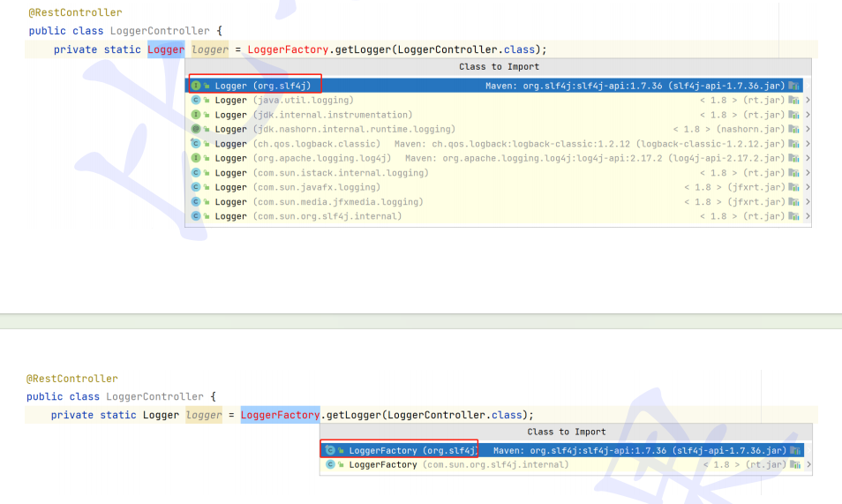Click library icon on com.sun.javafx.logging row

793,187
